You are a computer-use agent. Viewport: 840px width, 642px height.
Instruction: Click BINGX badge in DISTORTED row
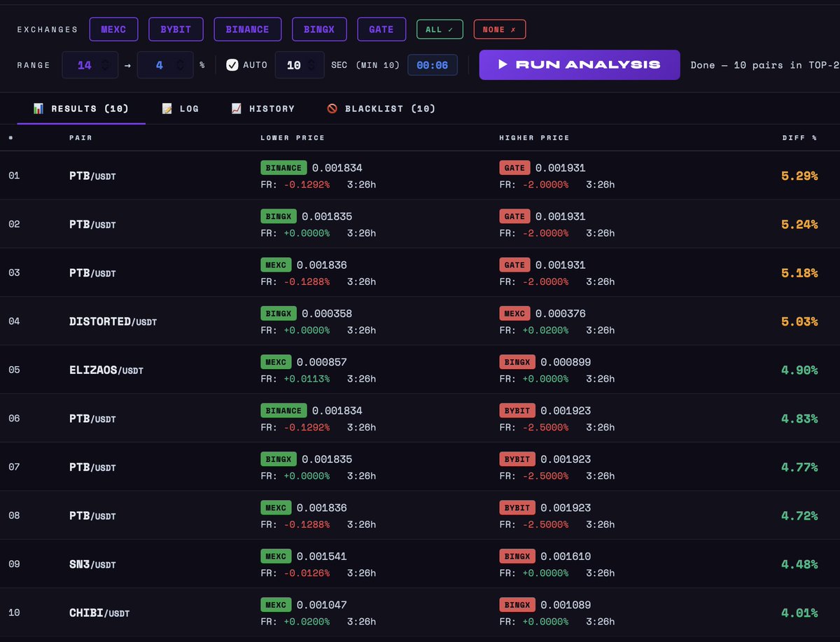pyautogui.click(x=279, y=314)
